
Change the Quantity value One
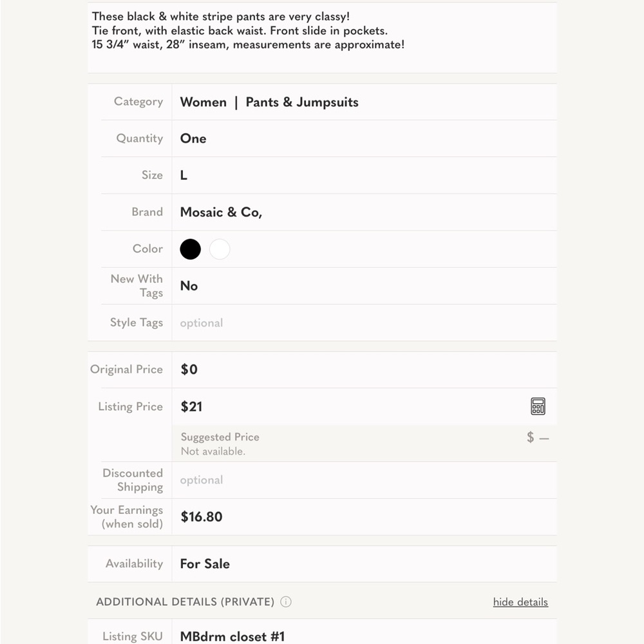[x=365, y=138]
